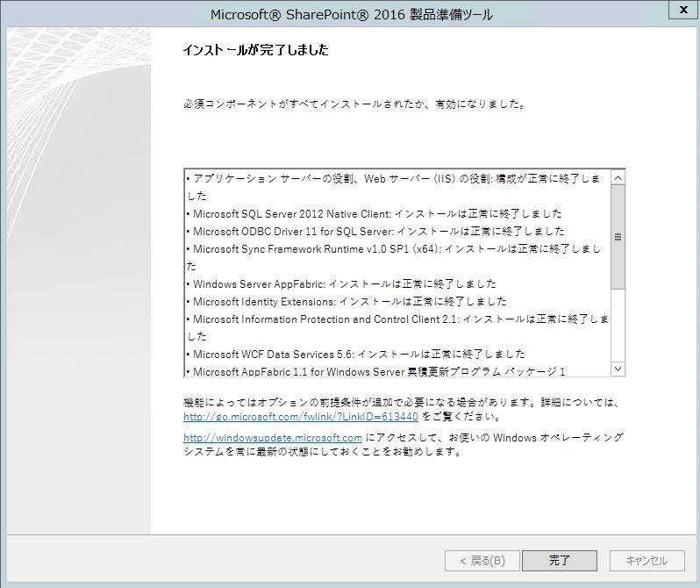
Task: Click the scrollbar thumb of the component list
Action: 618,237
